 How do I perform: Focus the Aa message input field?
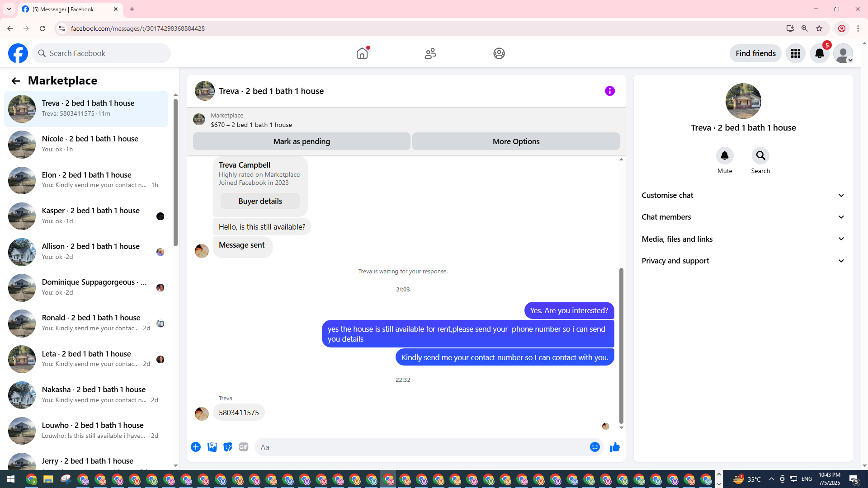click(420, 447)
